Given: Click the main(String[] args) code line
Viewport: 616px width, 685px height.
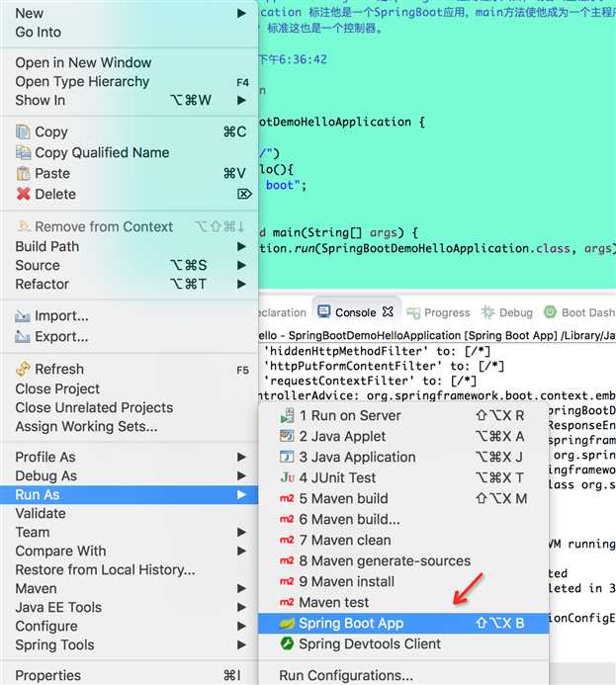Looking at the screenshot, I should [x=339, y=232].
